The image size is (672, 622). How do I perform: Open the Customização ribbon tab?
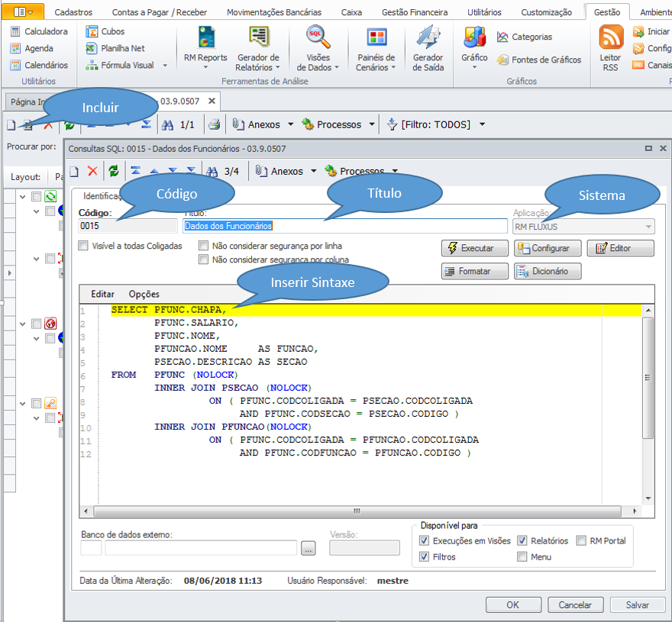point(547,12)
